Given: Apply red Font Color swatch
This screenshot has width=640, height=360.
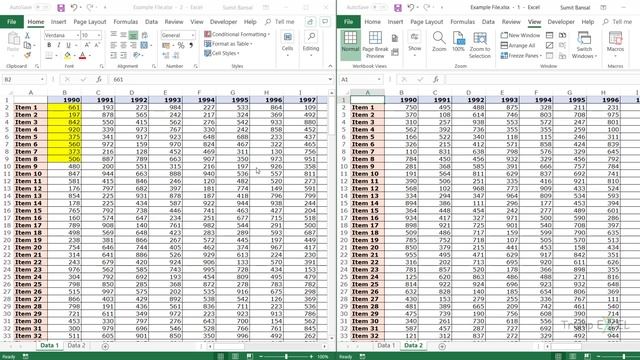Looking at the screenshot, I should [x=83, y=55].
